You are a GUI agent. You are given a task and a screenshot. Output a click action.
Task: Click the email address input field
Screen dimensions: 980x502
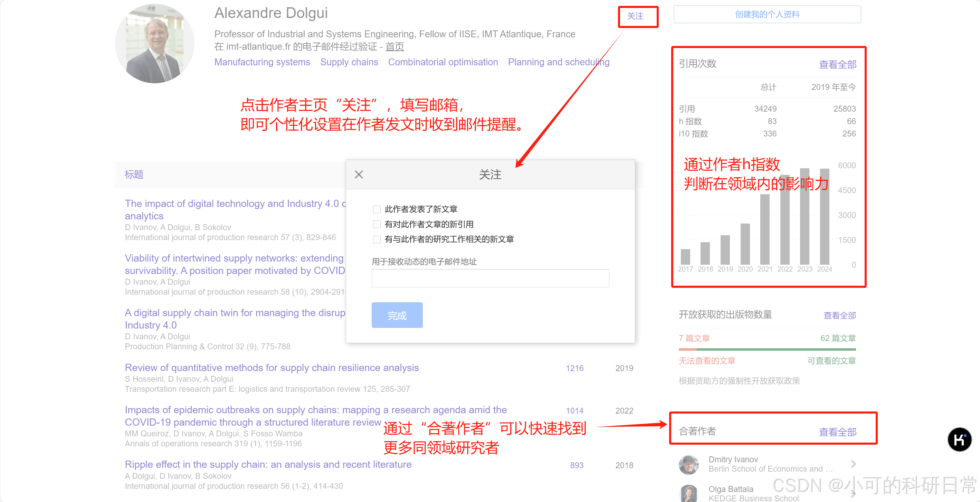point(490,278)
